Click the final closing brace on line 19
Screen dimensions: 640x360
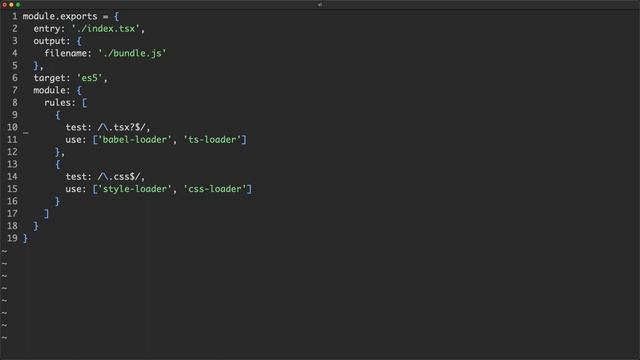point(25,238)
